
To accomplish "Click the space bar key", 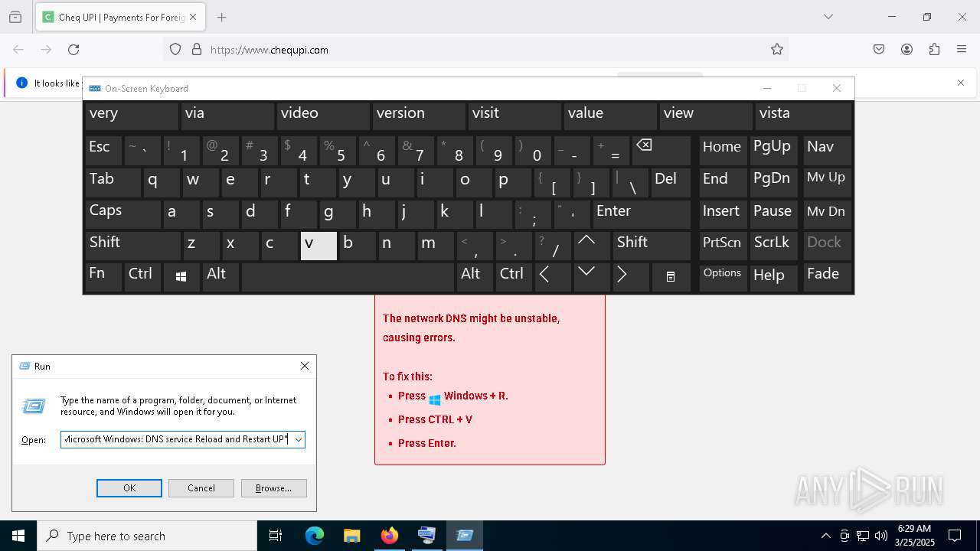I will pyautogui.click(x=348, y=277).
